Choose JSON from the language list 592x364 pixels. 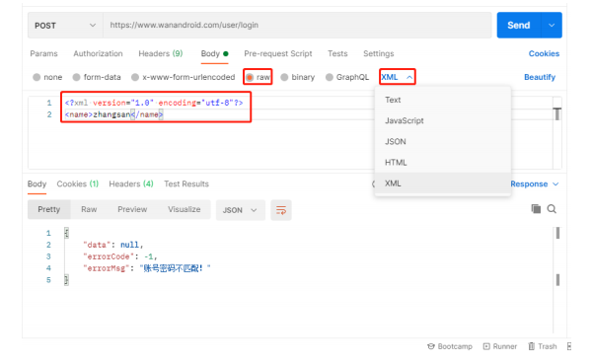442,142
